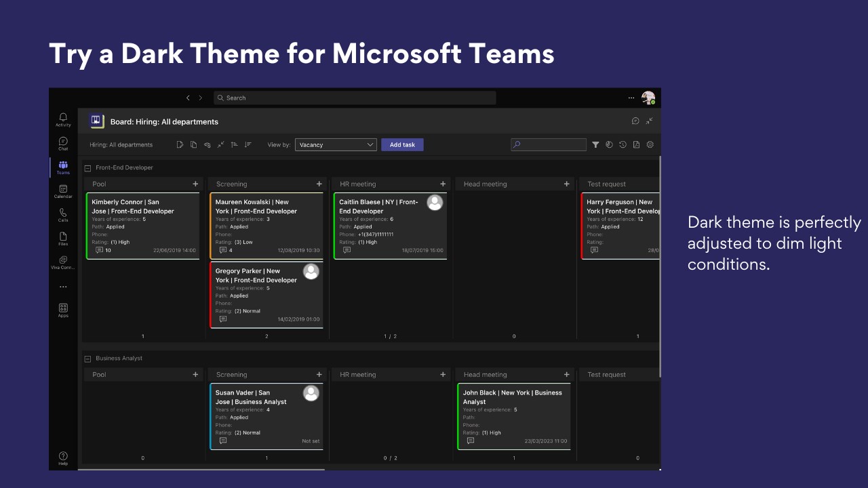Open the Harry Ferguson card title
Screen dimensions: 868x488
point(623,206)
